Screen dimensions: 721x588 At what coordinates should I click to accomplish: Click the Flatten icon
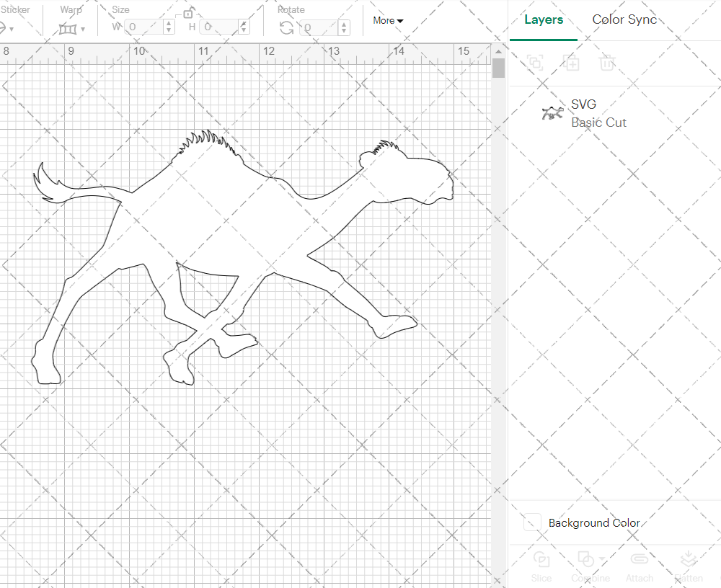pos(688,560)
